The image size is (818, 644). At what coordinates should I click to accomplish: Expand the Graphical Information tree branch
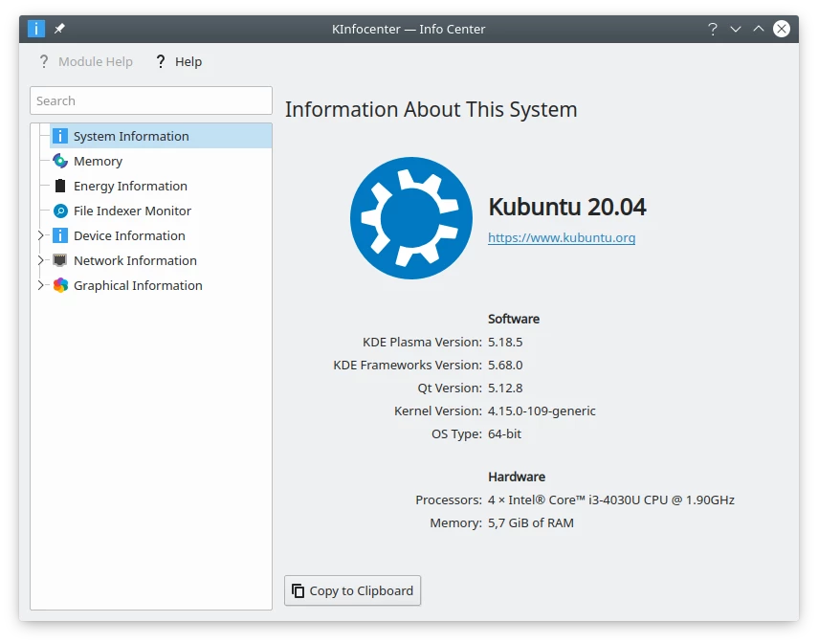pos(39,285)
